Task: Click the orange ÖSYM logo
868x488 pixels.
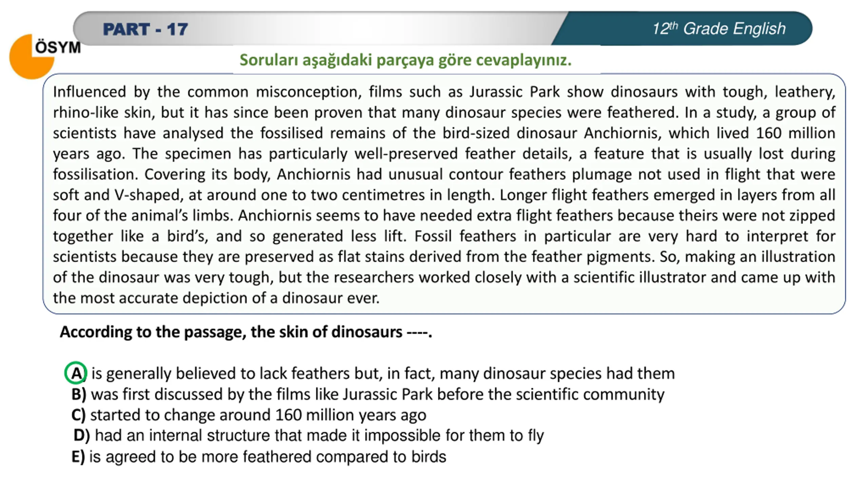Action: click(31, 57)
